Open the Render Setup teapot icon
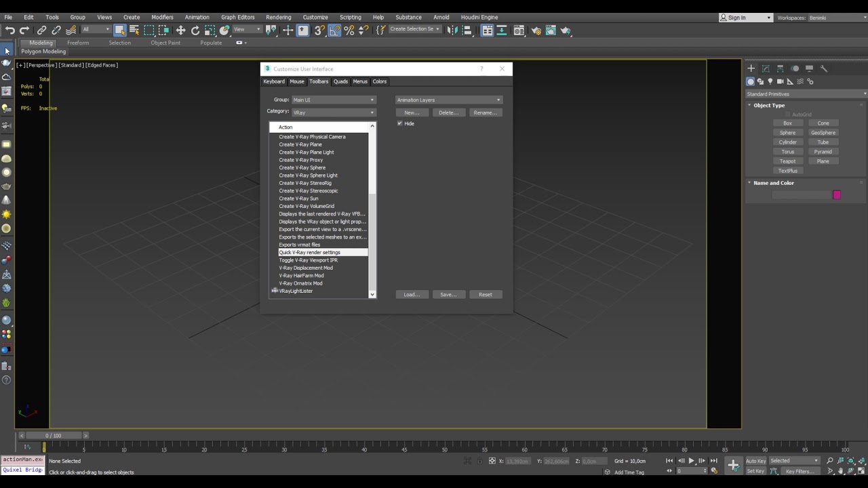The height and width of the screenshot is (488, 868). [536, 30]
